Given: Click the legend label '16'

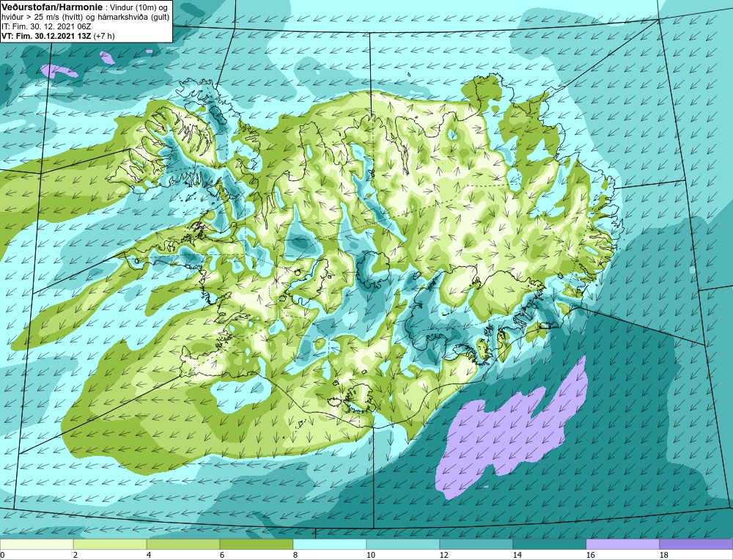Looking at the screenshot, I should pos(590,555).
